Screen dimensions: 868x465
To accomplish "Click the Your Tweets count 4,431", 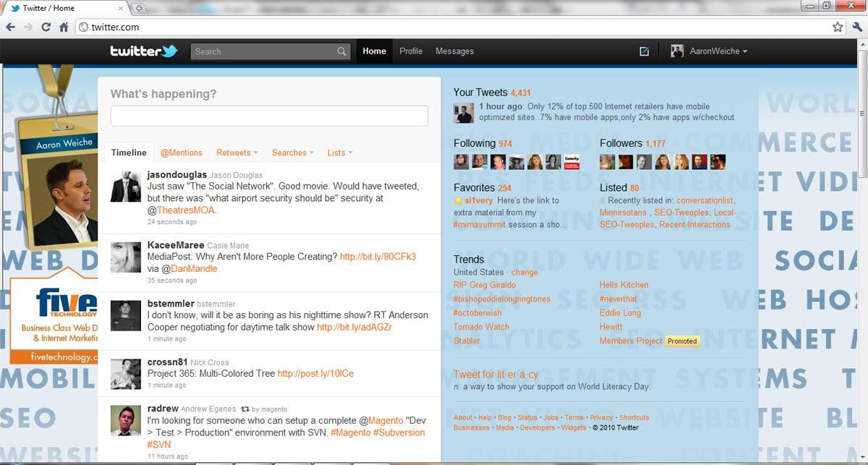I will point(521,93).
